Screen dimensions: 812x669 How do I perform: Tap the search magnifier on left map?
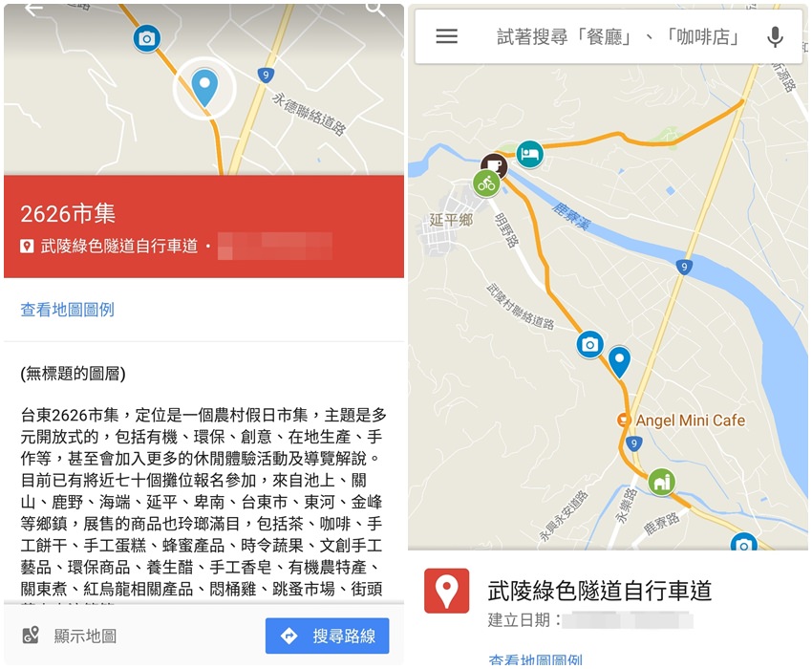point(374,9)
